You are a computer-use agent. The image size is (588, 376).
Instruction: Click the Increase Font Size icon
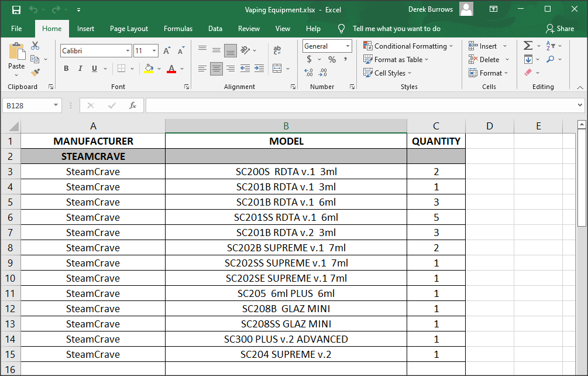coord(167,51)
